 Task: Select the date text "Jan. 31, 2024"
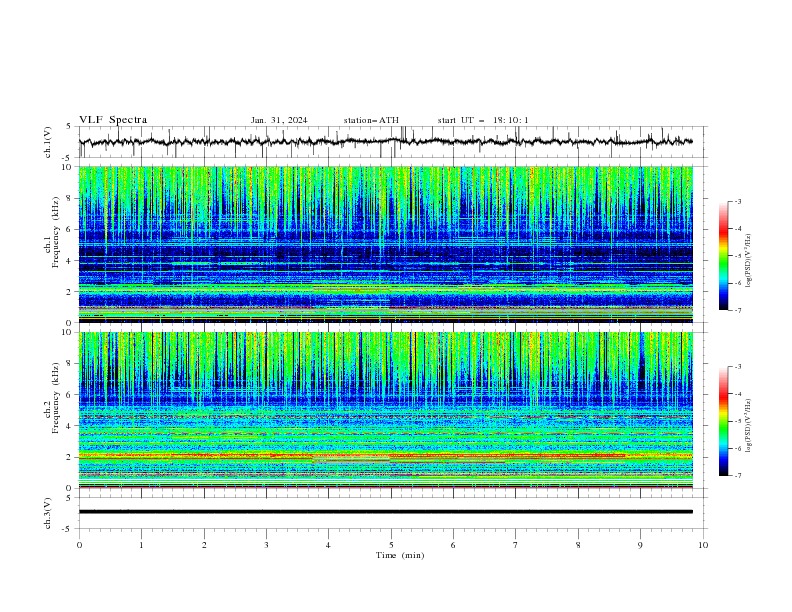tap(279, 120)
